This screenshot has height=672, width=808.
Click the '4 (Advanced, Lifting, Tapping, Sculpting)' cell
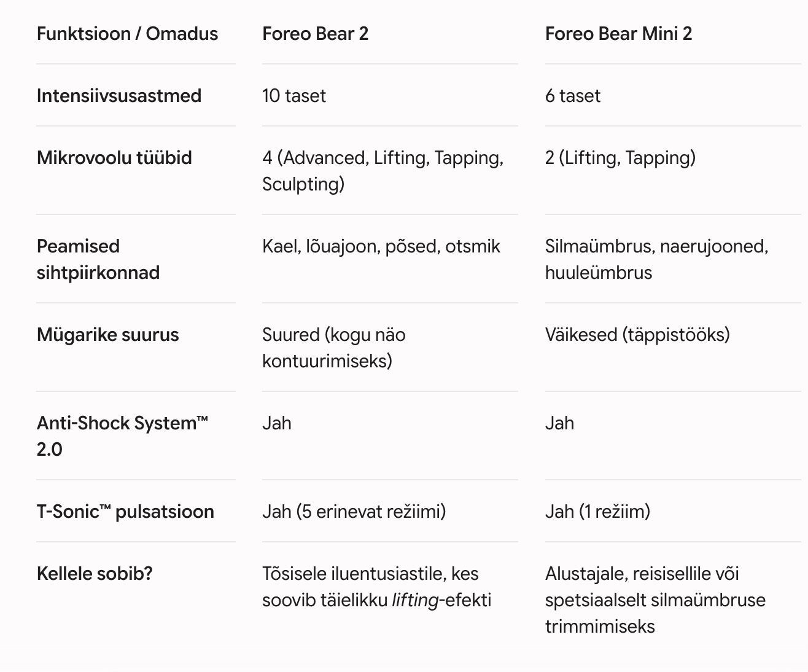click(x=383, y=171)
